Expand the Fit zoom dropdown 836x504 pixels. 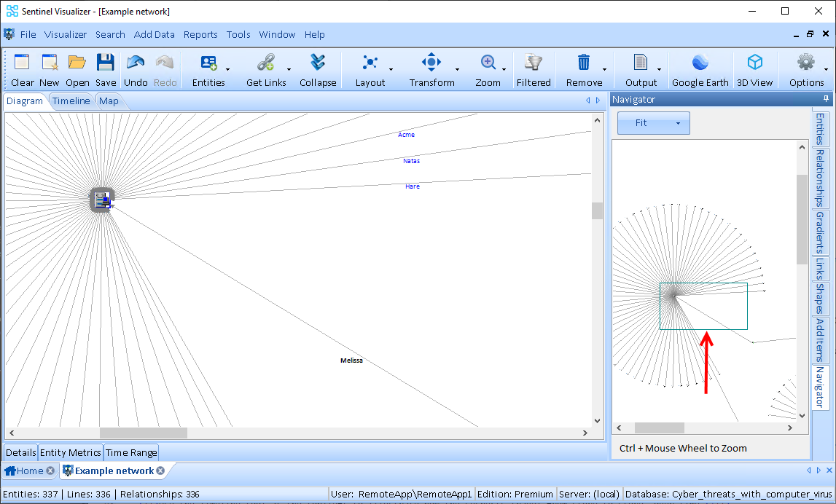678,123
